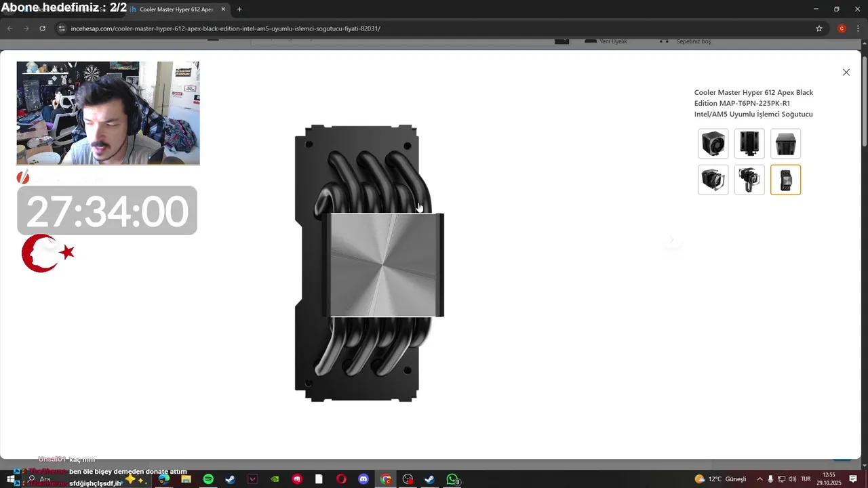Open WhatsApp from the taskbar

(x=452, y=479)
